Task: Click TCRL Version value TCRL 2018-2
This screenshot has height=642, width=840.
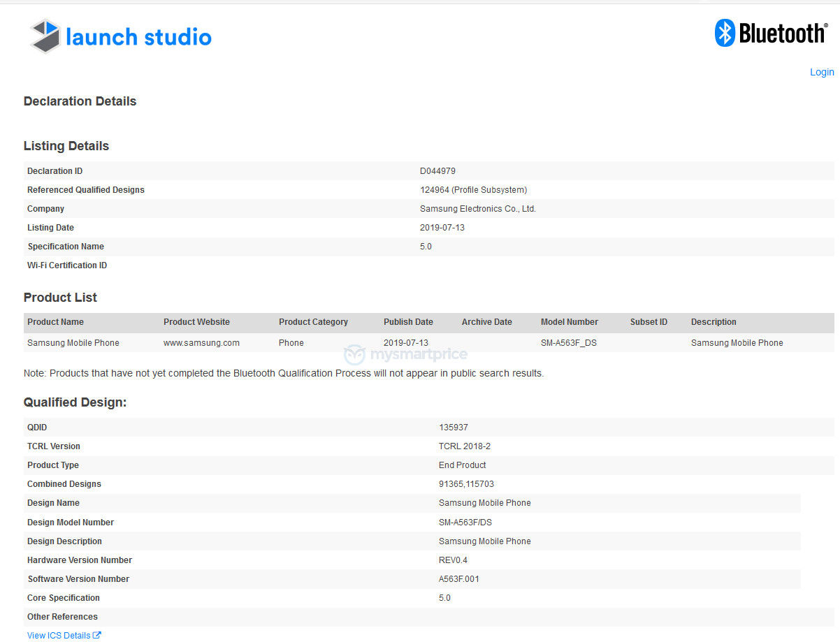Action: pyautogui.click(x=465, y=446)
